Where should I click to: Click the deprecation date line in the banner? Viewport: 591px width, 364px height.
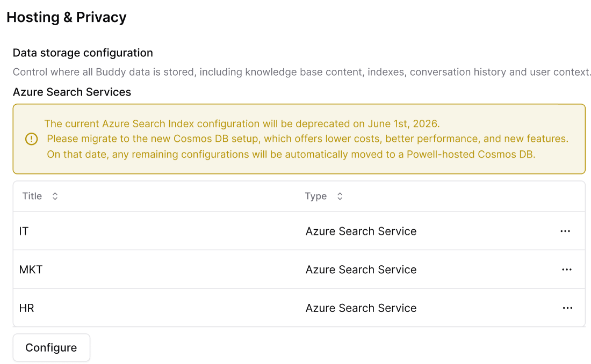[x=242, y=123]
